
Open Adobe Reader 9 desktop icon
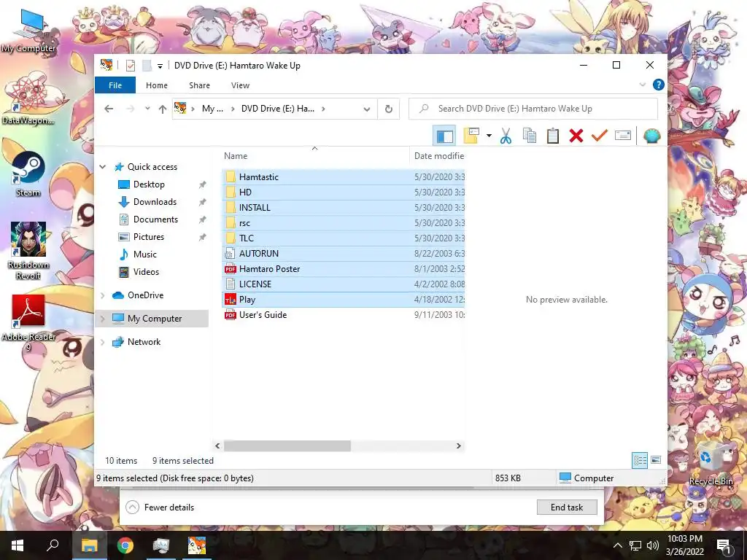pos(28,323)
